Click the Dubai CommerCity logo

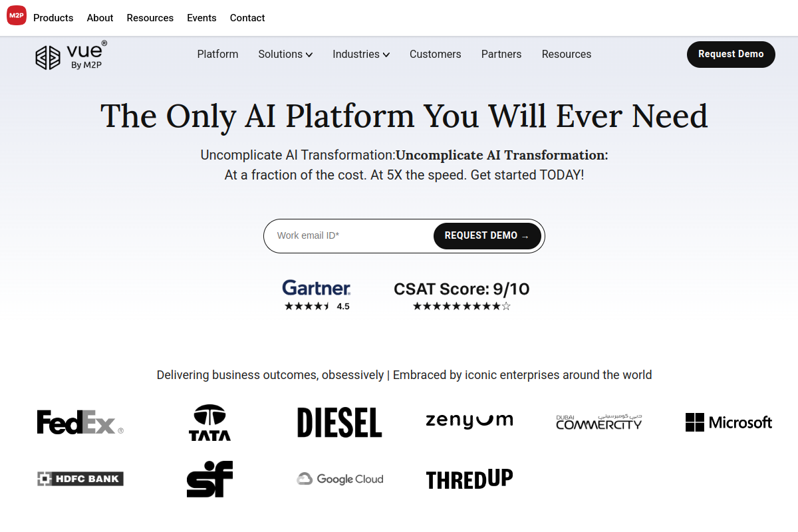click(599, 422)
